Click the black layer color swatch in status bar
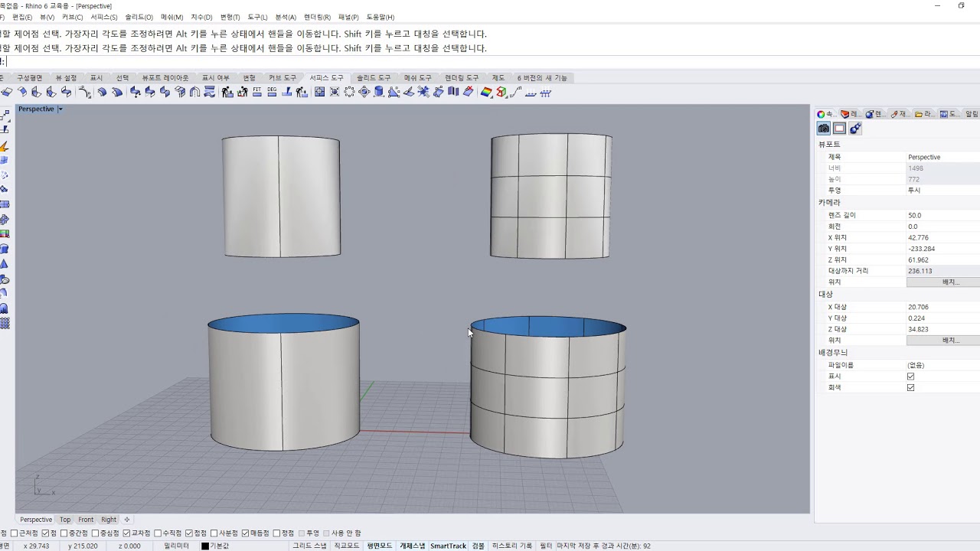980x551 pixels. (205, 546)
